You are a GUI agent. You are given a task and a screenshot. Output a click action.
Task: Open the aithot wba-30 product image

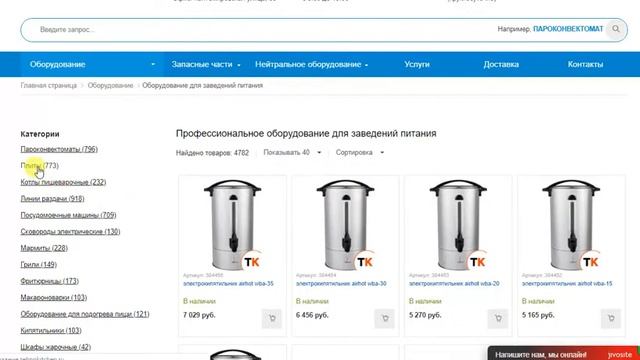point(345,224)
